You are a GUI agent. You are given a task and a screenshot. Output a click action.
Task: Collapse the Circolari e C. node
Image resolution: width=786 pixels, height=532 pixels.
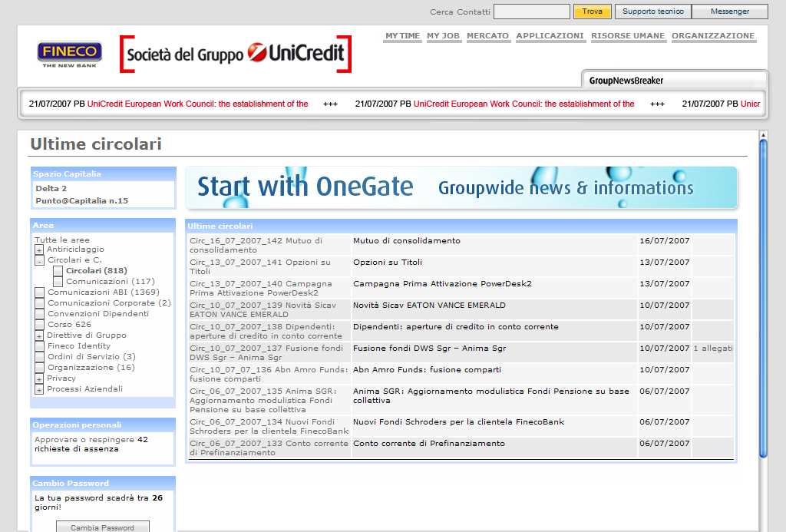(x=39, y=260)
